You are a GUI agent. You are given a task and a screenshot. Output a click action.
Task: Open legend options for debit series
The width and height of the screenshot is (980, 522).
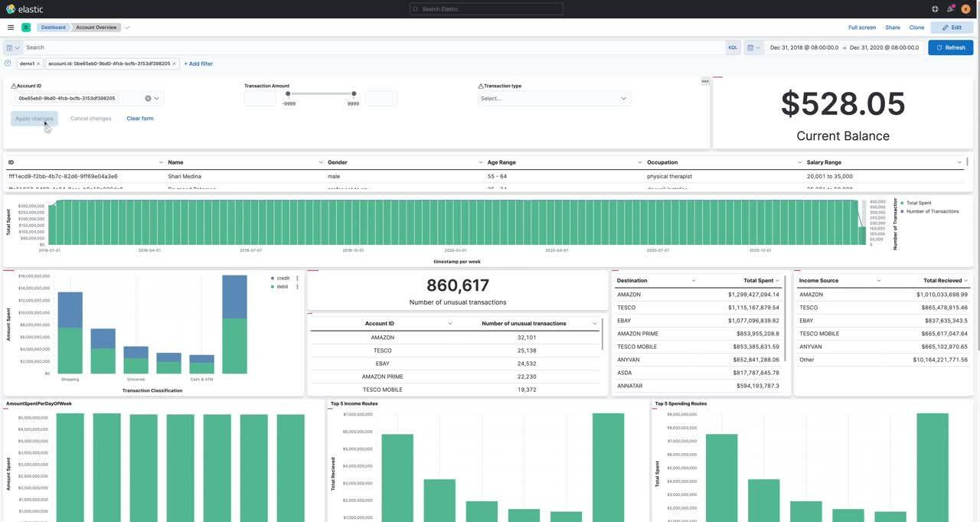pyautogui.click(x=297, y=286)
